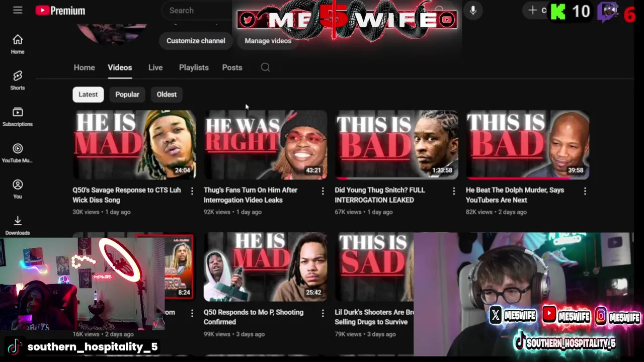Open Downloads in the sidebar
The height and width of the screenshot is (362, 644).
click(x=18, y=225)
